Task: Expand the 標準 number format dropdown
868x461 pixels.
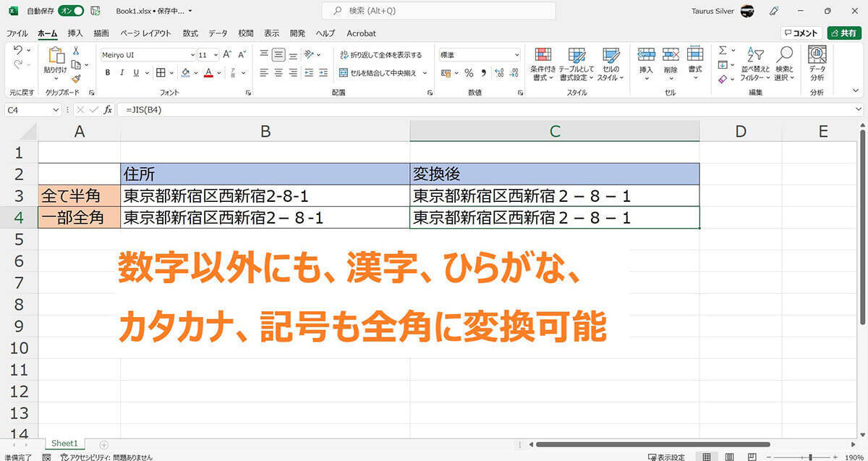Action: tap(516, 55)
